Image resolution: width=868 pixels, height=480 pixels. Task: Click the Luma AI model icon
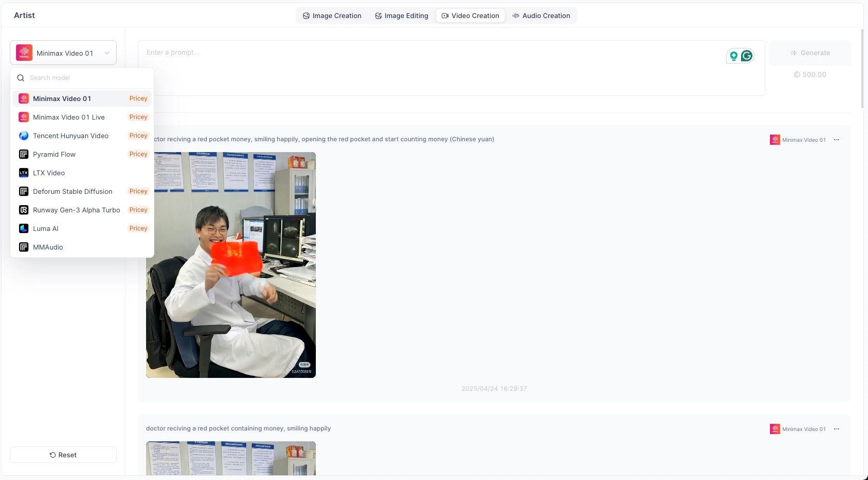click(24, 228)
